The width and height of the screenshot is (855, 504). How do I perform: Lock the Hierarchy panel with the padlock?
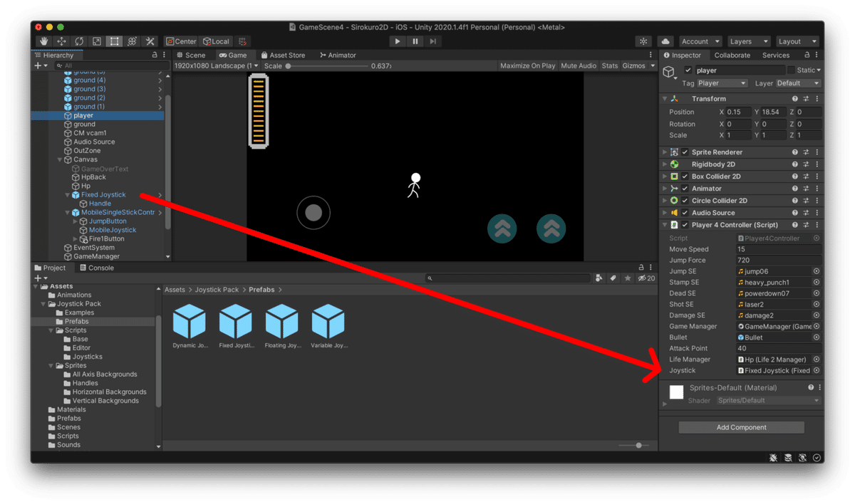pos(155,55)
